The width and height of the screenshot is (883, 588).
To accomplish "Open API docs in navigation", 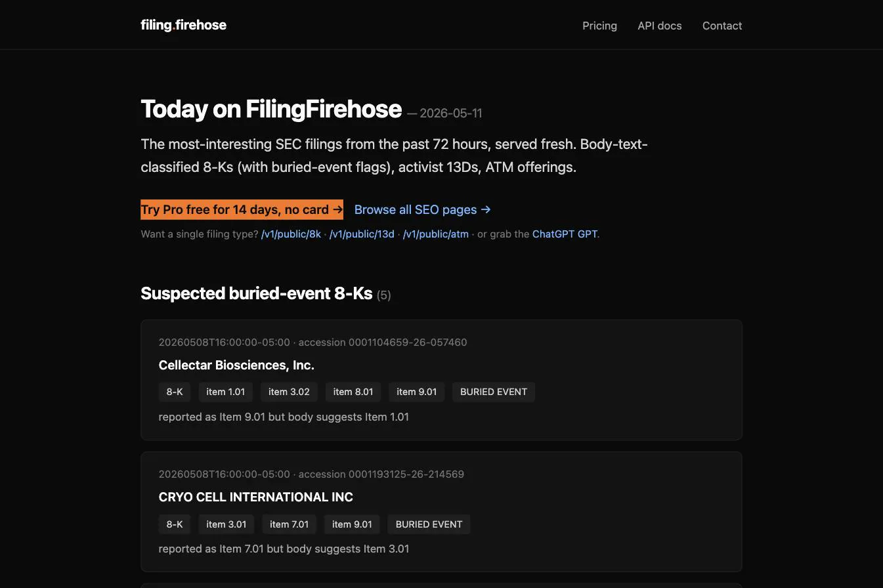I will pos(659,26).
